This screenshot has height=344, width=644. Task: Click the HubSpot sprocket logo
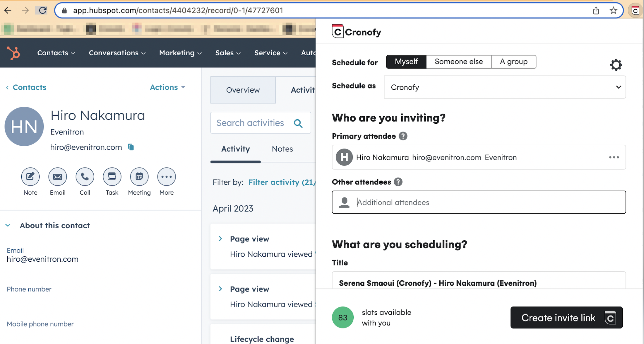(x=13, y=53)
